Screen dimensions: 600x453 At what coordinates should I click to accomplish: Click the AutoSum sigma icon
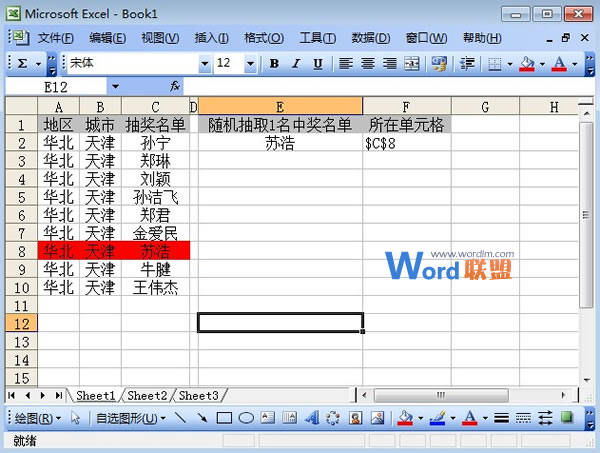click(23, 63)
